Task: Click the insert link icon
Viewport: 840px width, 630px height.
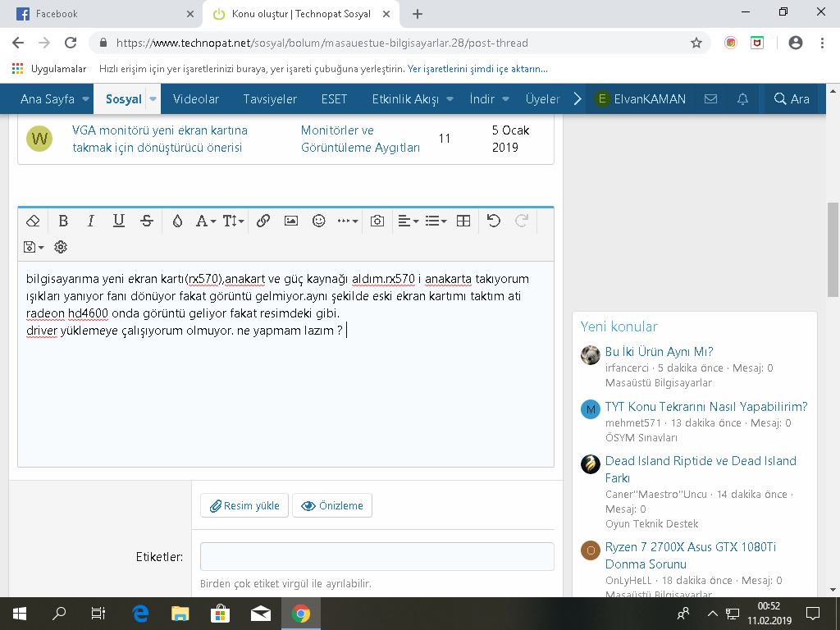Action: [263, 221]
